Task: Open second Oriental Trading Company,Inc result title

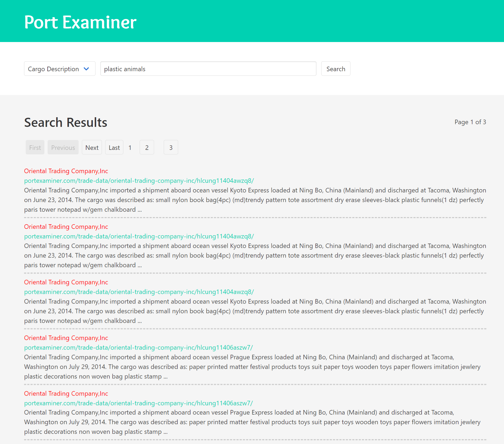Action: point(66,227)
